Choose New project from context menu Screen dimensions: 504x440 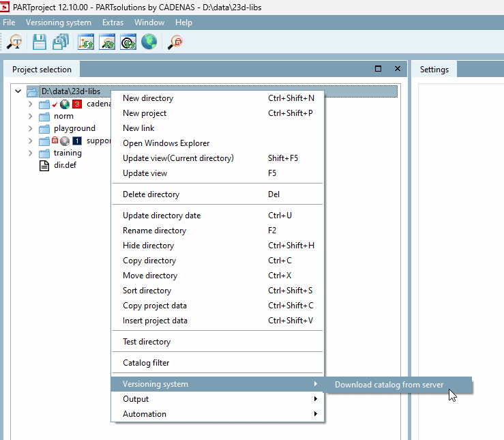tap(145, 113)
